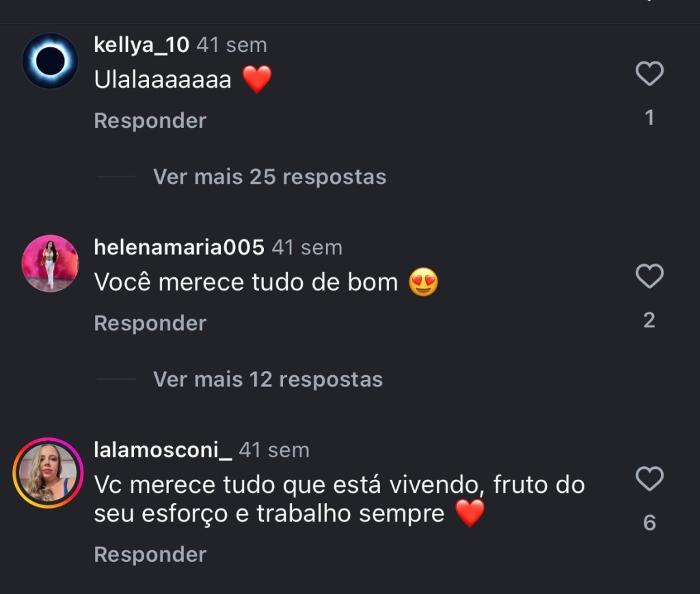Reply to helenamaria005 with Responder

click(x=150, y=323)
